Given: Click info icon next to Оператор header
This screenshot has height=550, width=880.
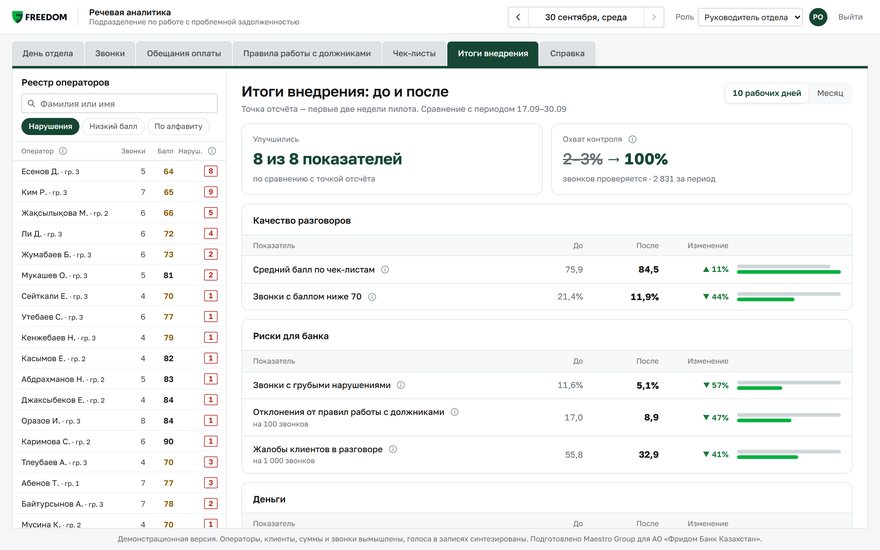Looking at the screenshot, I should pos(63,151).
